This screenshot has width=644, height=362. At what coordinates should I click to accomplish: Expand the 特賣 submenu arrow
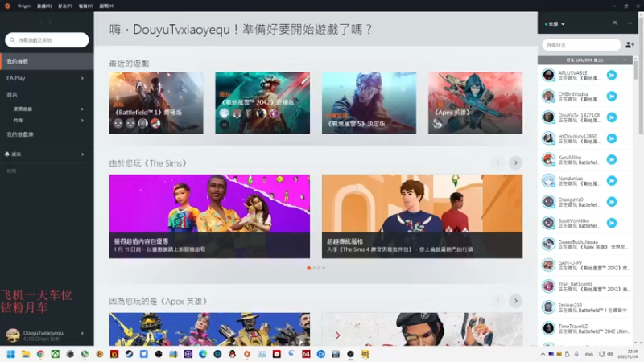[82, 121]
